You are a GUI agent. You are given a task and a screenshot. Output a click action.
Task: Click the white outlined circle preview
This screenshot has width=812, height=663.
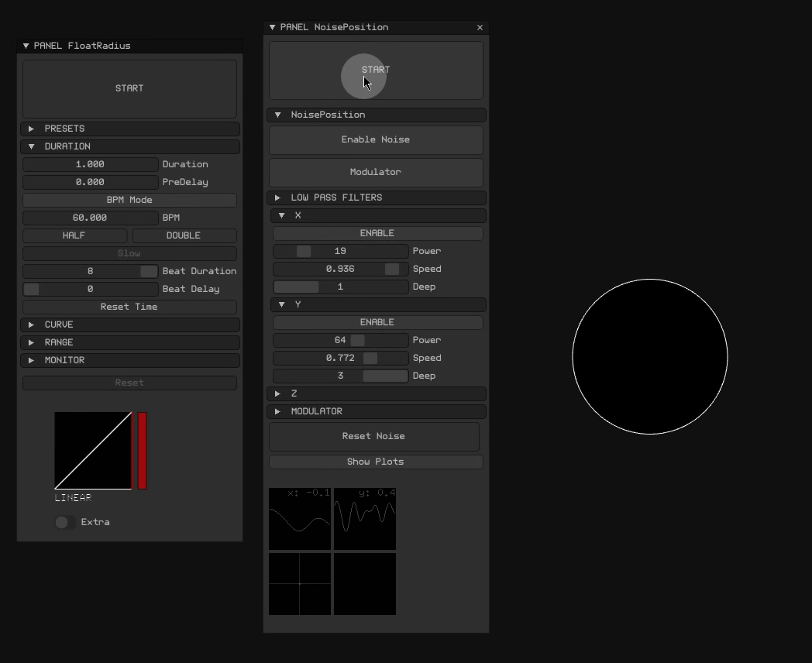(x=650, y=356)
